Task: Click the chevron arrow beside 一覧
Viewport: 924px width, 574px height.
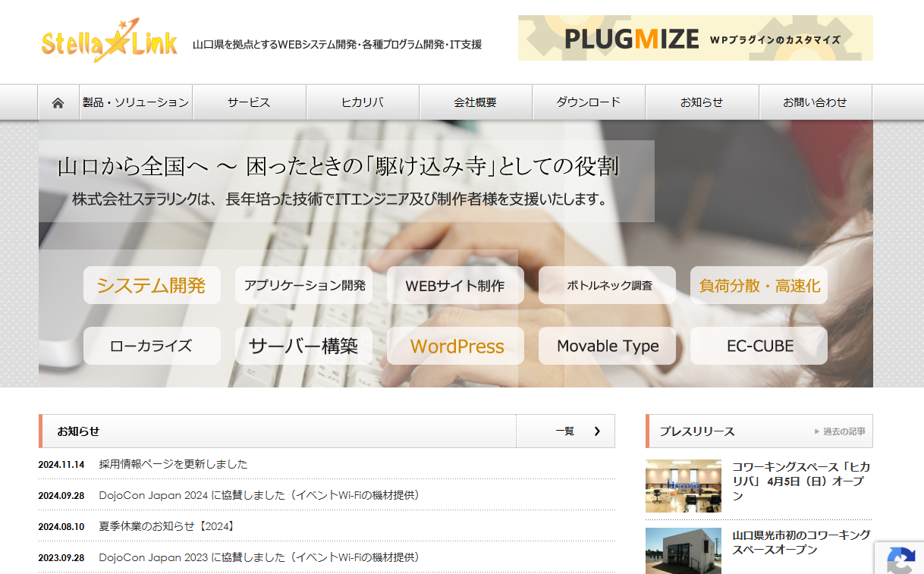Action: 597,431
